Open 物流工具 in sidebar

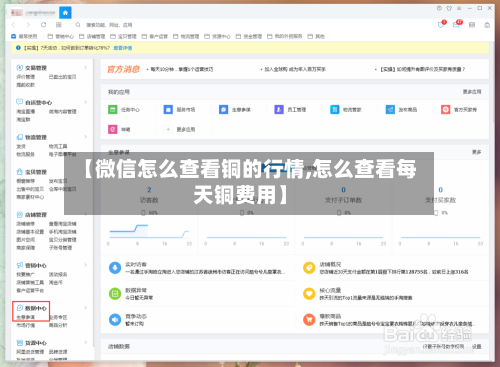(58, 146)
